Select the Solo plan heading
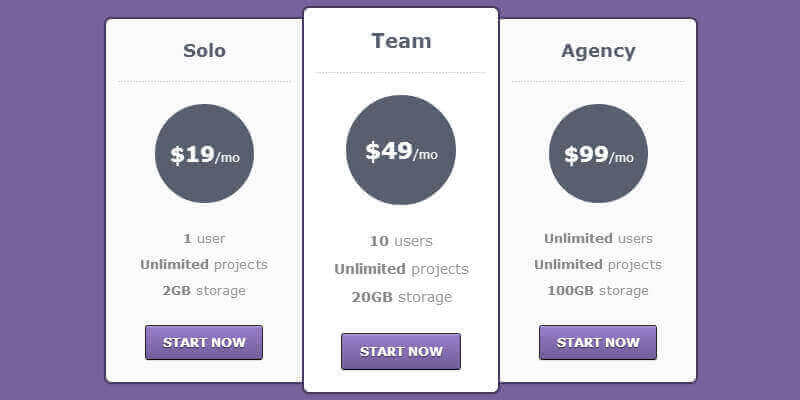Screen dimensions: 800x400 204,51
